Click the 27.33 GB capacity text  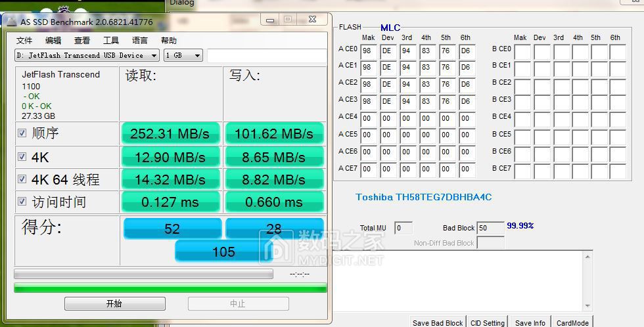click(x=38, y=116)
